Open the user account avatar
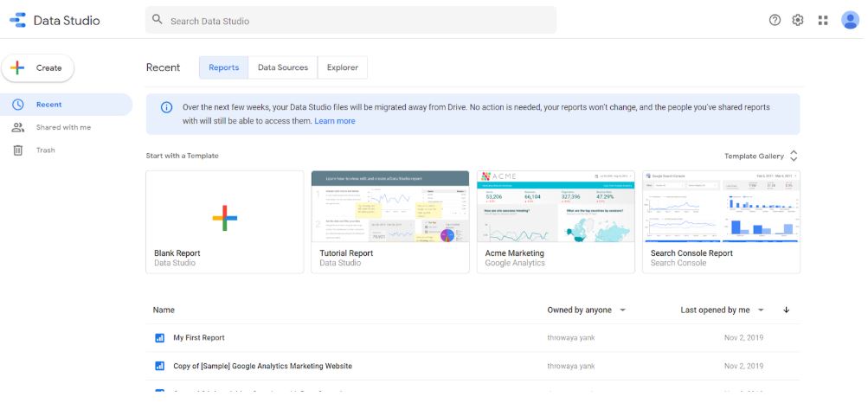The height and width of the screenshot is (409, 868). [851, 21]
